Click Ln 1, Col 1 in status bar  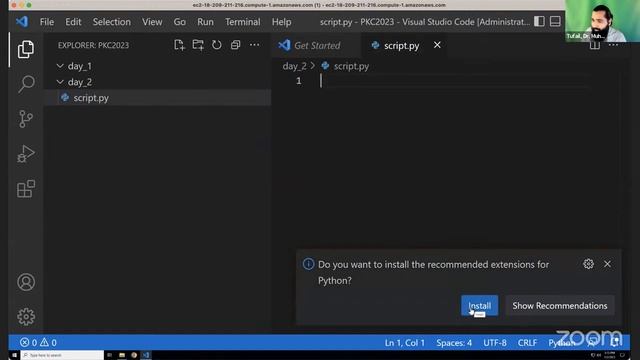[404, 343]
